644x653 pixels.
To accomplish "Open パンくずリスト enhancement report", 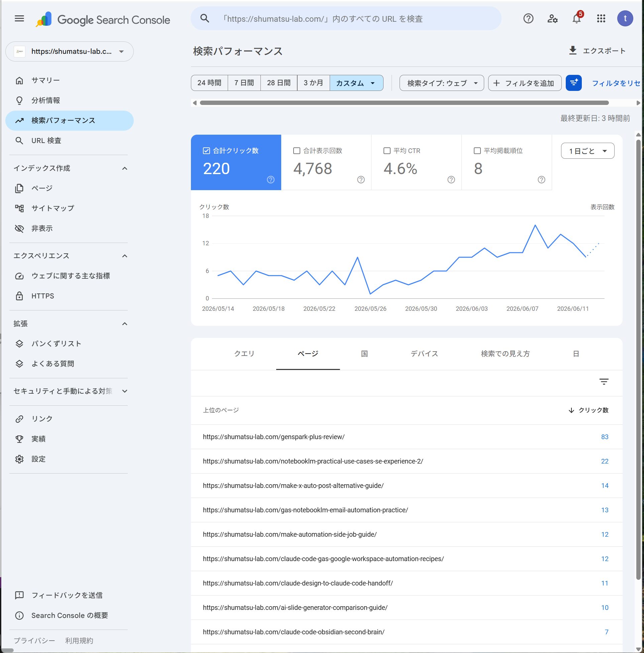I will [x=70, y=344].
